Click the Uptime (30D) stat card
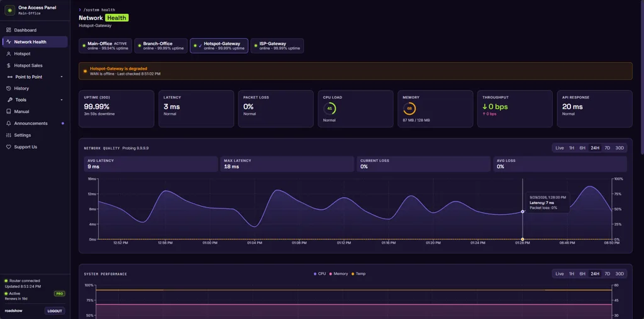Viewport: 644px width, 319px height. [116, 109]
